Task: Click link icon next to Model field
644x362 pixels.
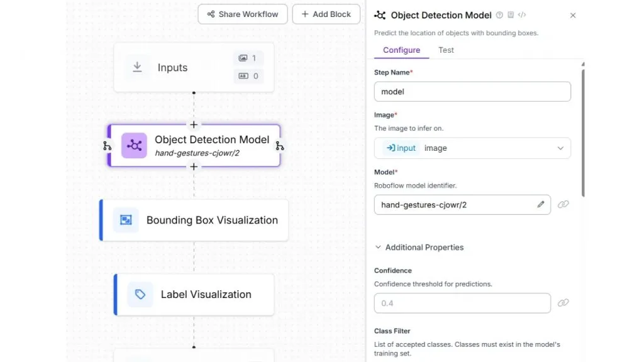Action: [x=563, y=204]
